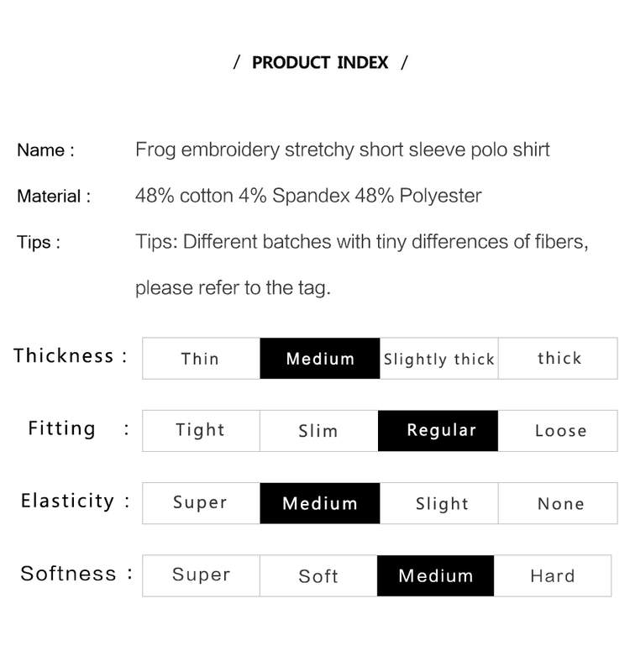Choose Slight elasticity option
The image size is (630, 672).
coord(438,503)
